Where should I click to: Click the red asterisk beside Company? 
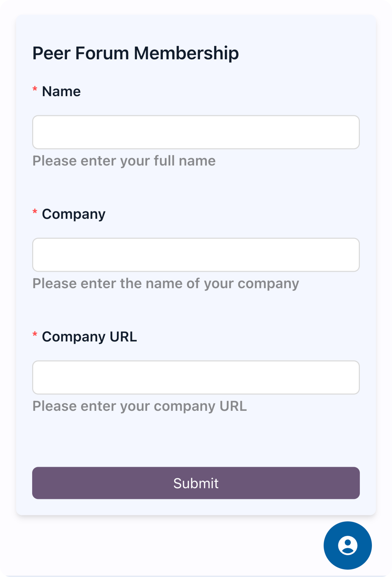tap(35, 212)
